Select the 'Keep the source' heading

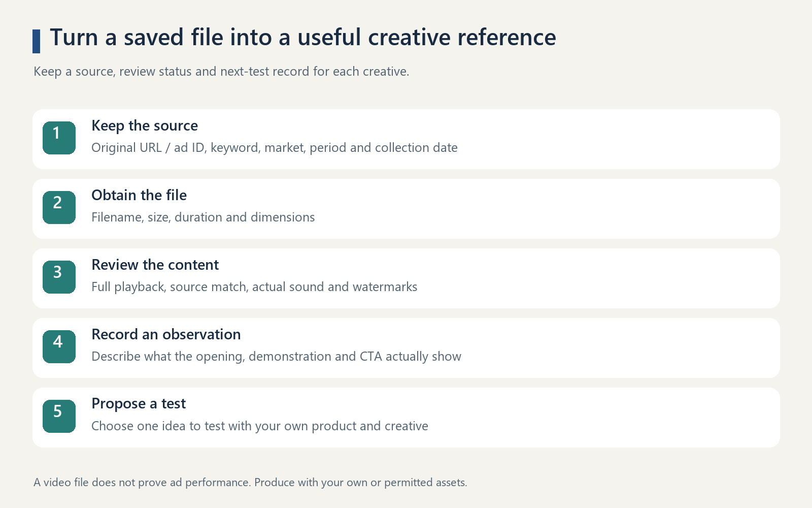tap(145, 125)
